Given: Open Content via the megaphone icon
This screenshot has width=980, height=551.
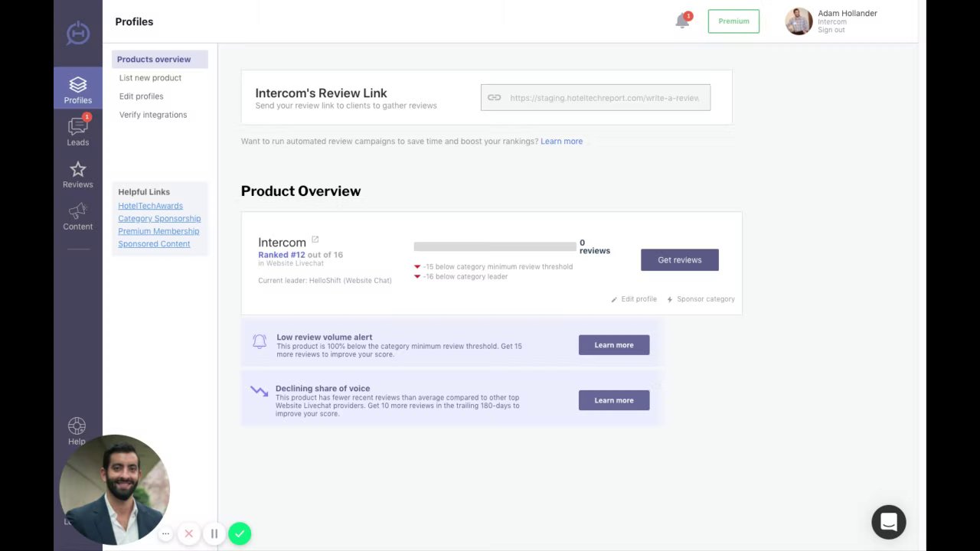Looking at the screenshot, I should (77, 217).
